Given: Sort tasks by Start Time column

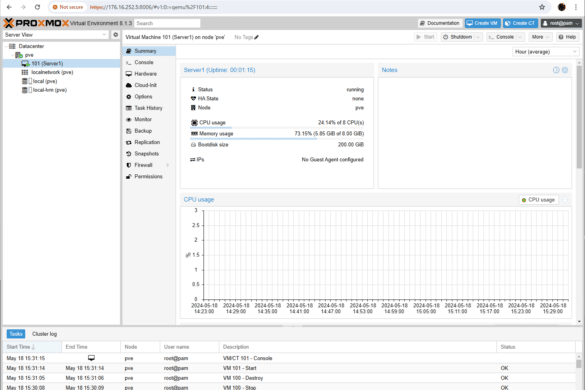Looking at the screenshot, I should 32,347.
